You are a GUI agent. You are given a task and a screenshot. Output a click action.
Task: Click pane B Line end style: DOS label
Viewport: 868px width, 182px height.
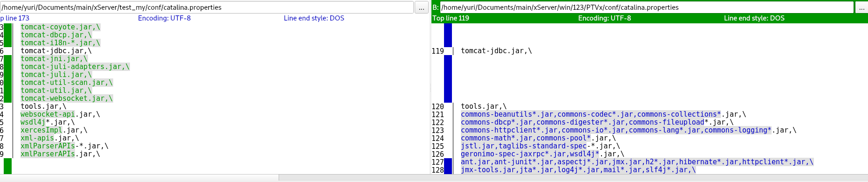tap(754, 18)
